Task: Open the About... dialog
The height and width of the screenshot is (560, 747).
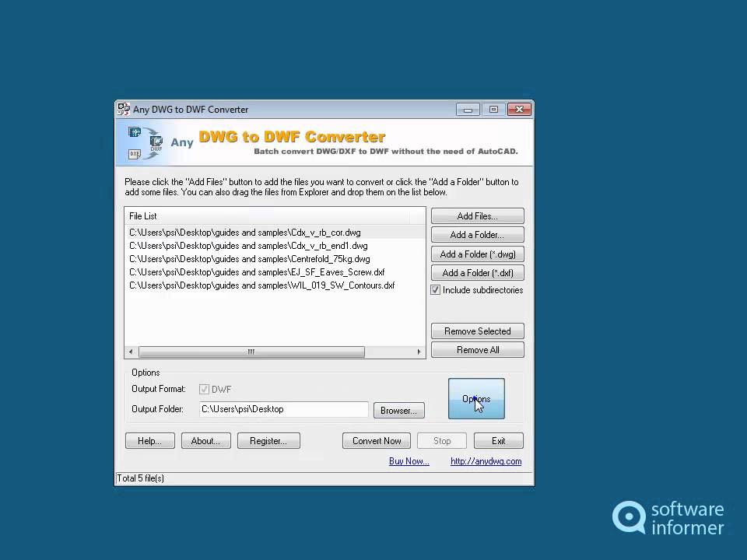Action: tap(205, 441)
